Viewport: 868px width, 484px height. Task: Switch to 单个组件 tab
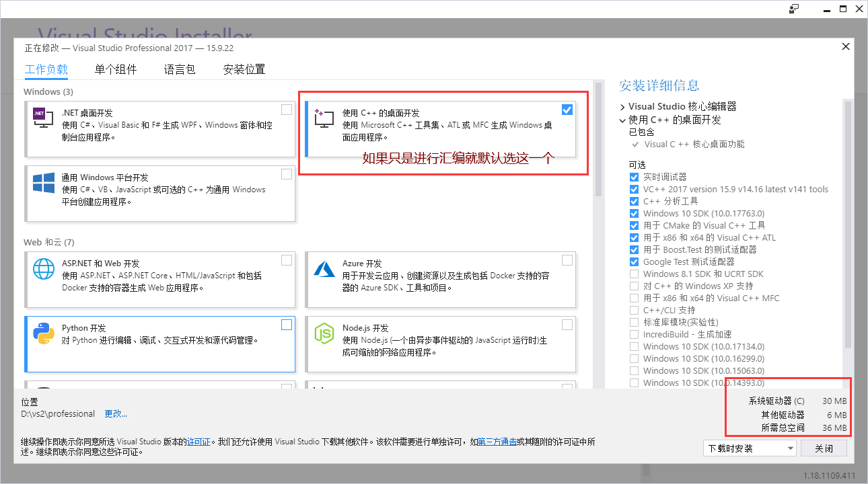[x=116, y=69]
